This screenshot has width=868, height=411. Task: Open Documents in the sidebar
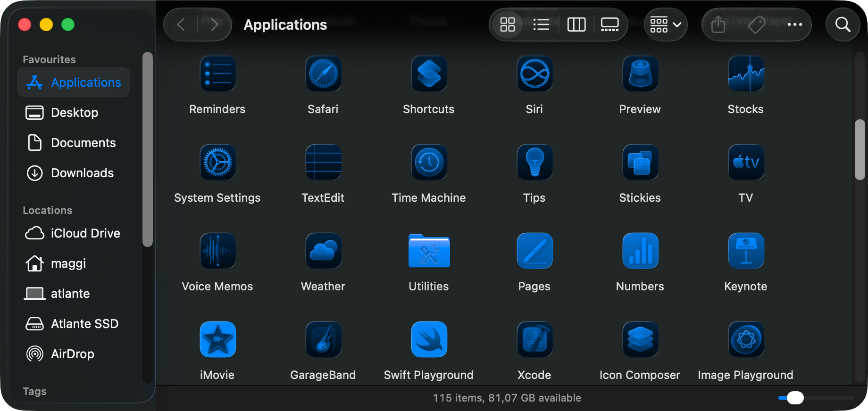[74, 143]
